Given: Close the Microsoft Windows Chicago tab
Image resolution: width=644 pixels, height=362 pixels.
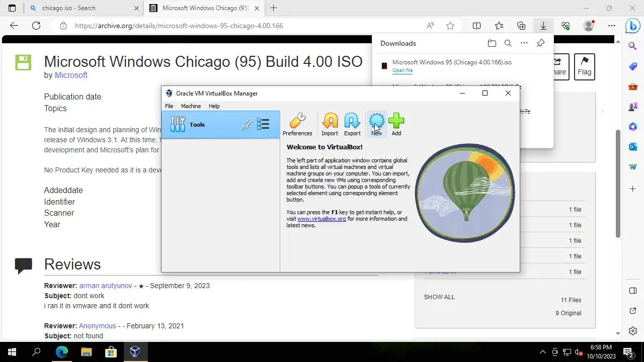Looking at the screenshot, I should [256, 8].
